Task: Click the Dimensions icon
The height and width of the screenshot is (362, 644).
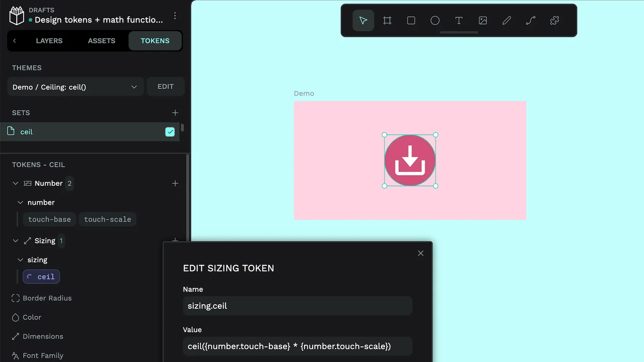Action: [x=16, y=337]
